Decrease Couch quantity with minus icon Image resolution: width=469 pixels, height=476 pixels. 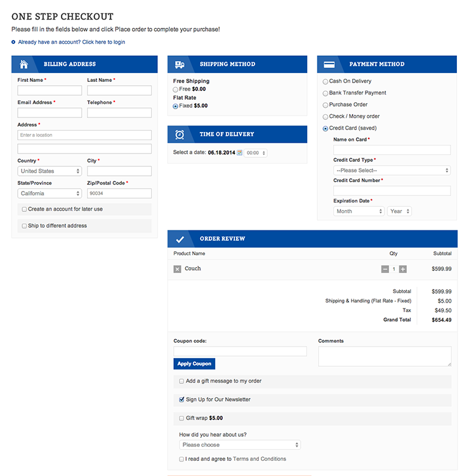[x=385, y=269]
